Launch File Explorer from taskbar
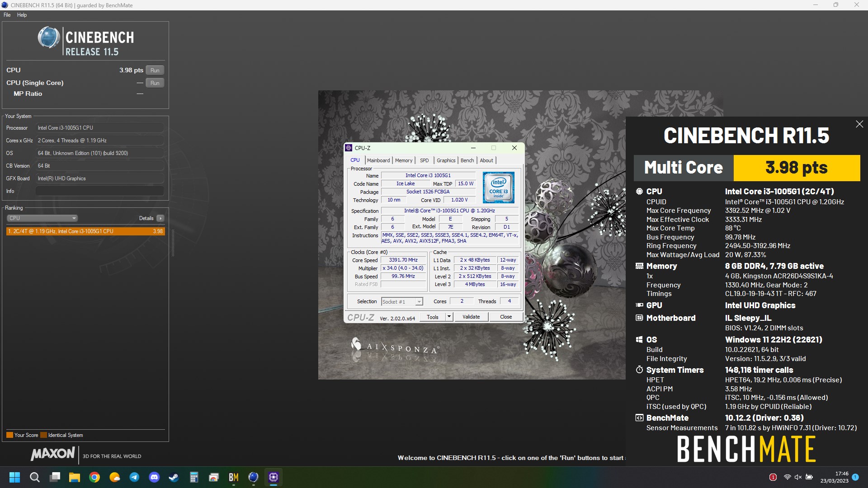The width and height of the screenshot is (868, 488). 75,477
